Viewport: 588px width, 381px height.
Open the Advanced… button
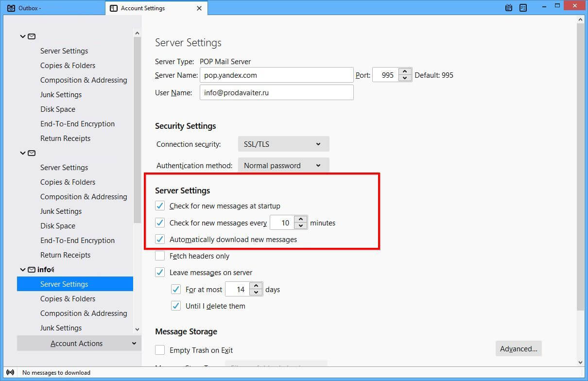point(519,348)
